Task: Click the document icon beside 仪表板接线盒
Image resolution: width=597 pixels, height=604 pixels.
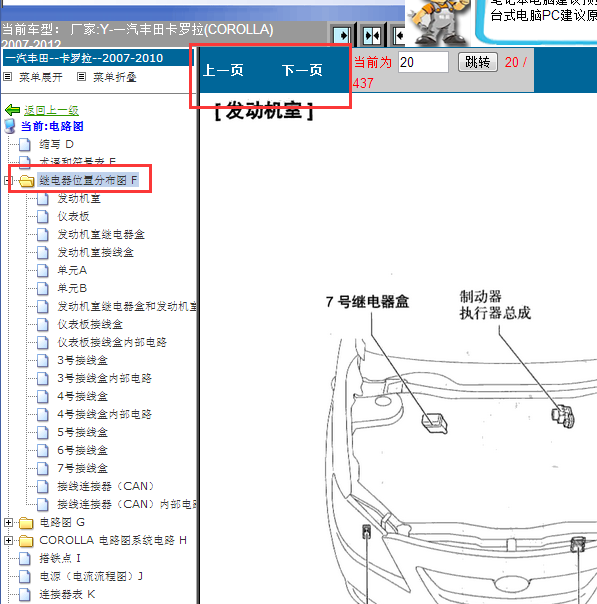Action: coord(43,324)
